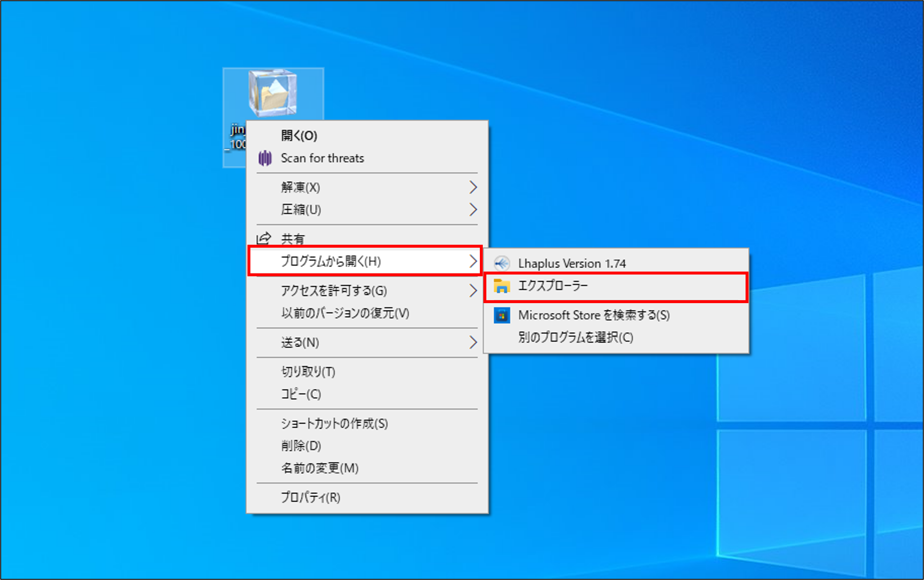Expand the アクセスを許可する(G) submenu arrow

click(x=473, y=291)
